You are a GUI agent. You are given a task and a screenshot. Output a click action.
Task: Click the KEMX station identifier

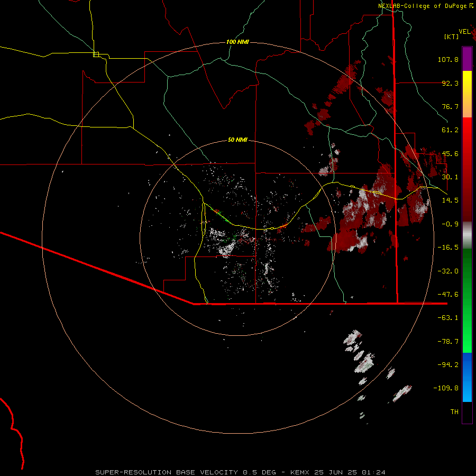[x=300, y=472]
